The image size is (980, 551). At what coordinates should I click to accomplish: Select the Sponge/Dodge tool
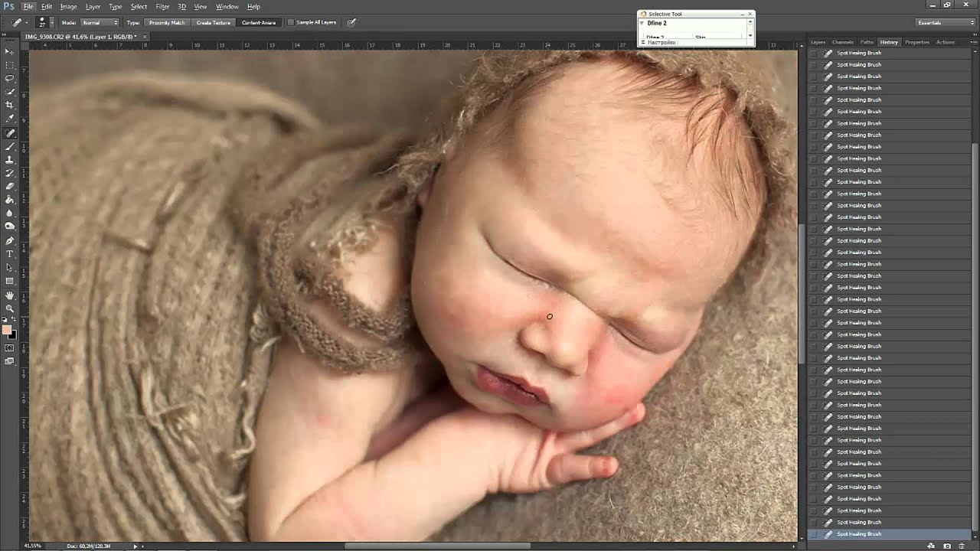10,227
